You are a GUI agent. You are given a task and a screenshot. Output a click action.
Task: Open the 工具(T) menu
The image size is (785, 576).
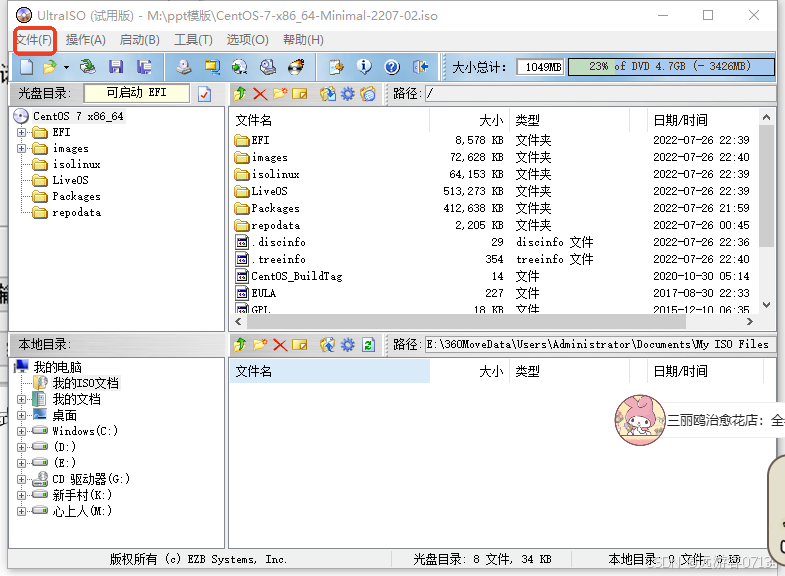click(x=193, y=40)
